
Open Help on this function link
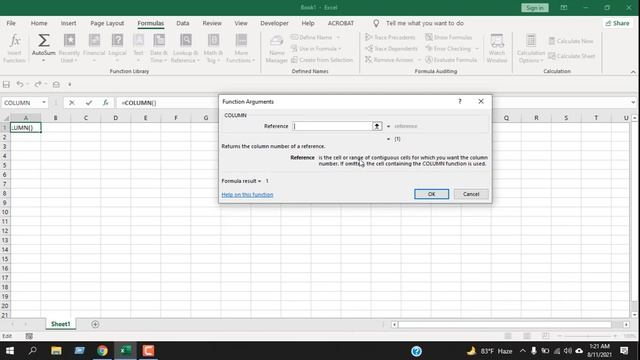[x=247, y=195]
